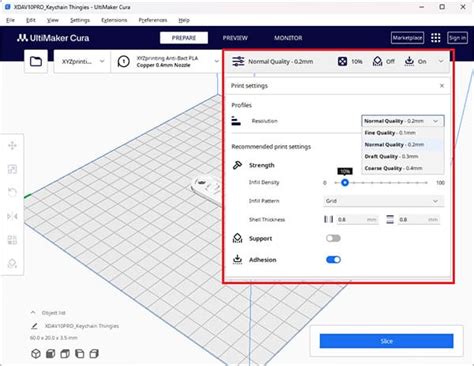
Task: Click the adhesion On icon in header
Action: [409, 61]
